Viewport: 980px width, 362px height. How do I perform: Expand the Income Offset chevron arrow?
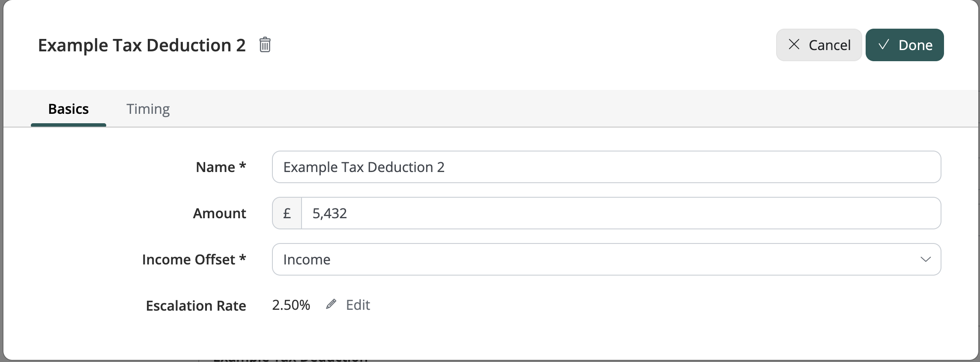(x=925, y=259)
